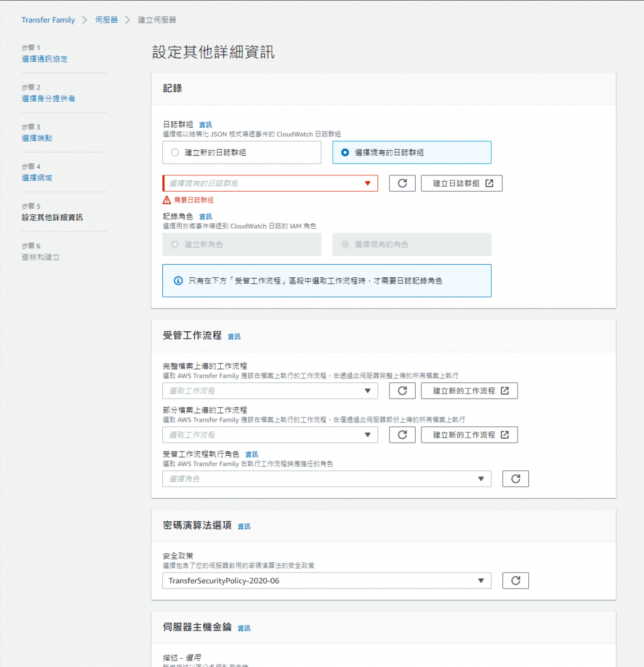The width and height of the screenshot is (644, 667).
Task: Open 資訊 link next to 記錄角色
Action: click(x=206, y=216)
